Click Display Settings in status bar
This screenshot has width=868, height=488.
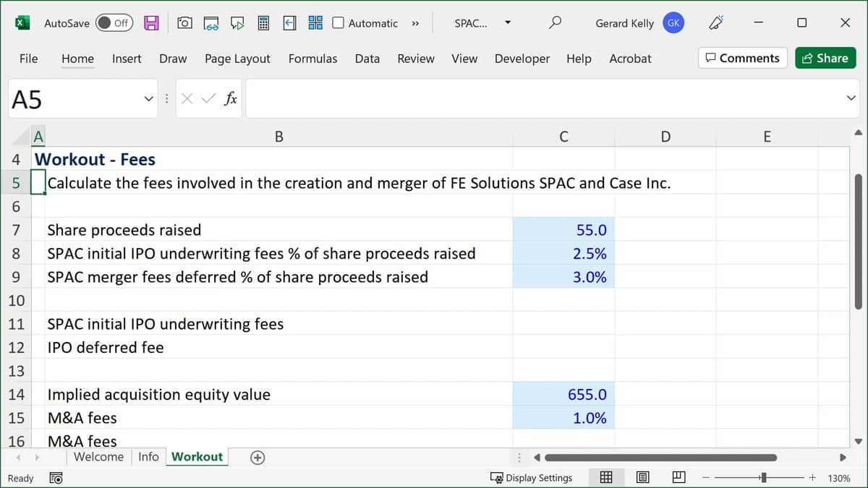click(x=531, y=478)
